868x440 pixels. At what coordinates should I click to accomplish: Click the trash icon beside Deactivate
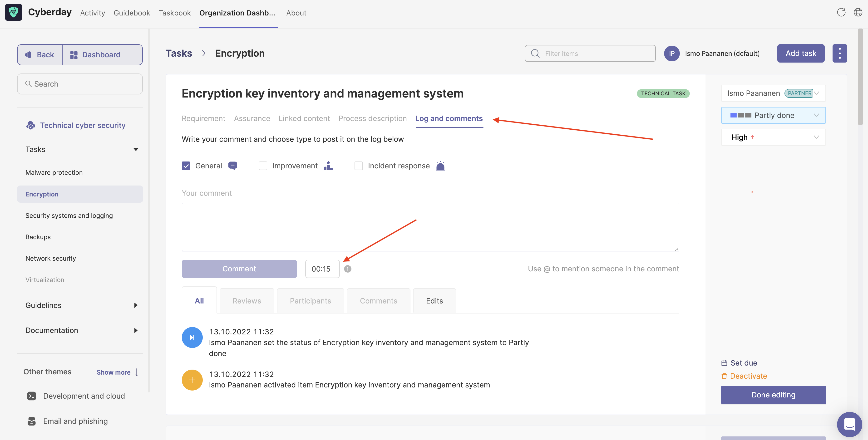724,376
